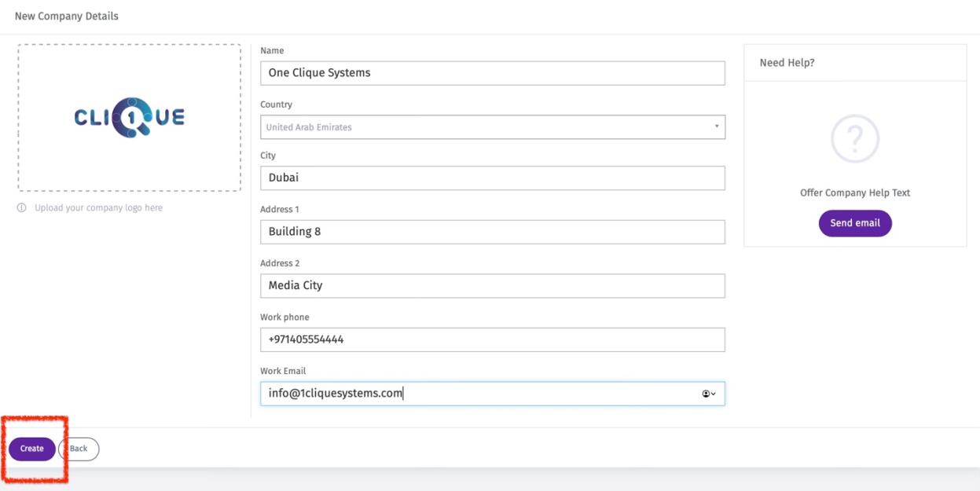Click the info icon beside logo upload hint

(21, 208)
